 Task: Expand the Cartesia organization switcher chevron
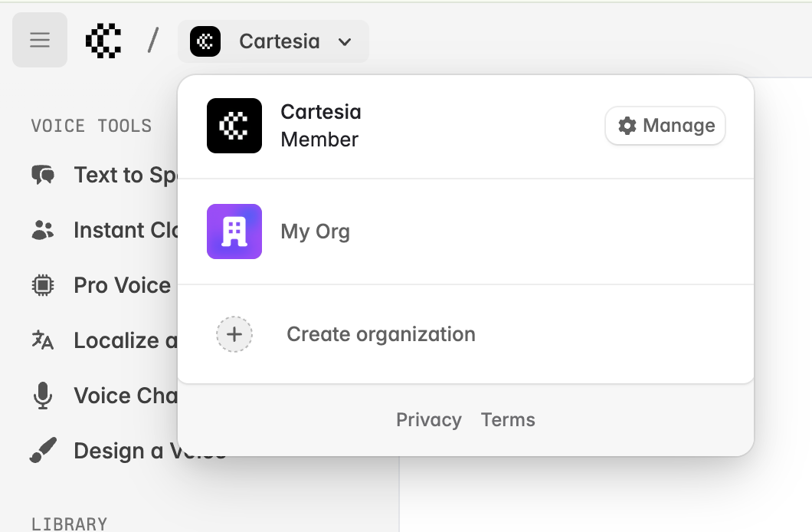(x=345, y=41)
